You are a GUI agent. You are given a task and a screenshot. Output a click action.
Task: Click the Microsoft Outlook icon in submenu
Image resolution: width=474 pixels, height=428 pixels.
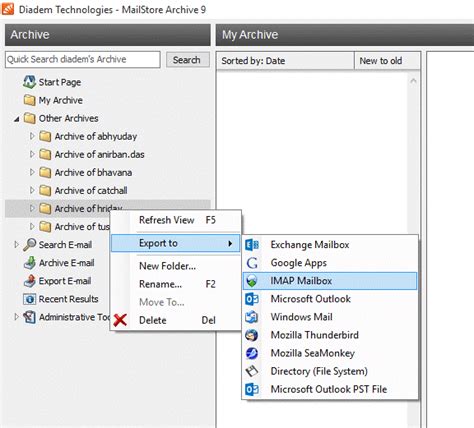(252, 299)
